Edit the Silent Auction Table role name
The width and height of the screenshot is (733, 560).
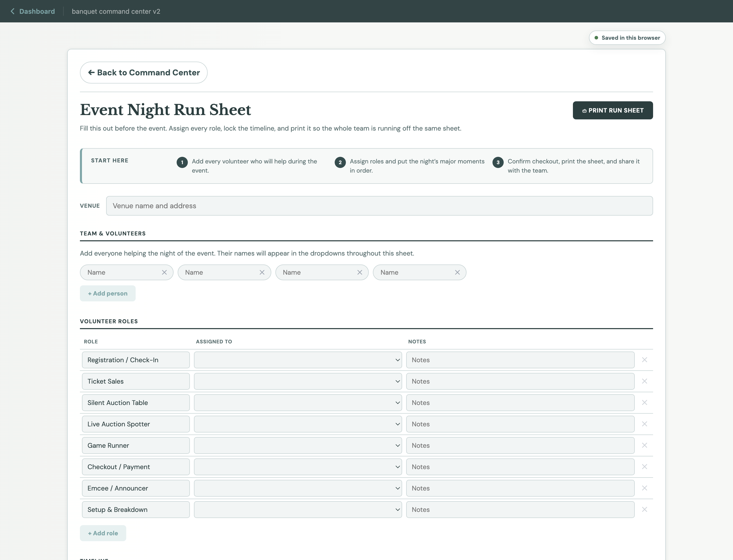click(136, 403)
